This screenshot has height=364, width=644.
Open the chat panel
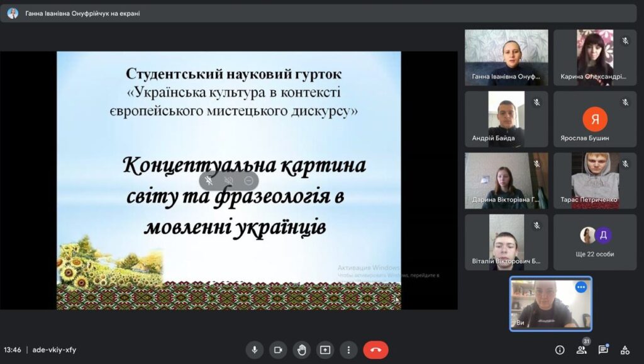603,350
